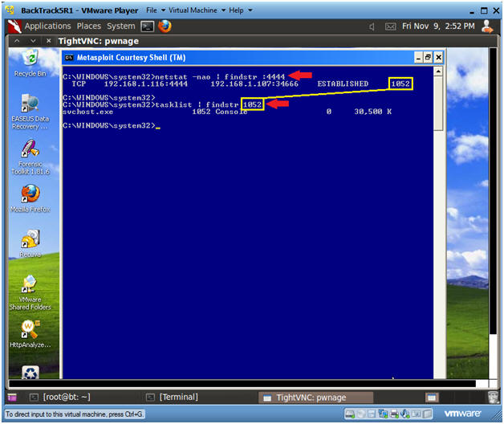Click the VMware sound card status icon
504x424 pixels.
[405, 414]
